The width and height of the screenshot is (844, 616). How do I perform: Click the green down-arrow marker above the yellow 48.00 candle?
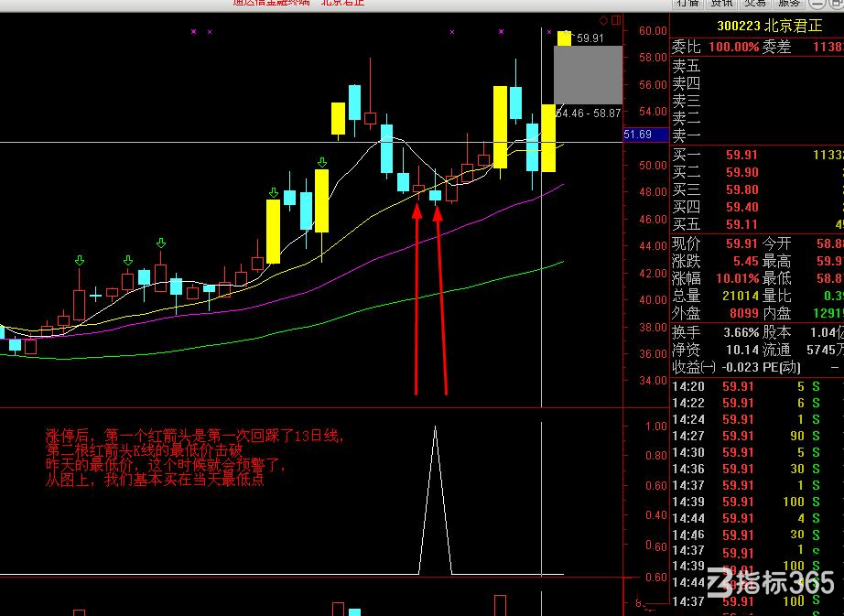pos(274,192)
